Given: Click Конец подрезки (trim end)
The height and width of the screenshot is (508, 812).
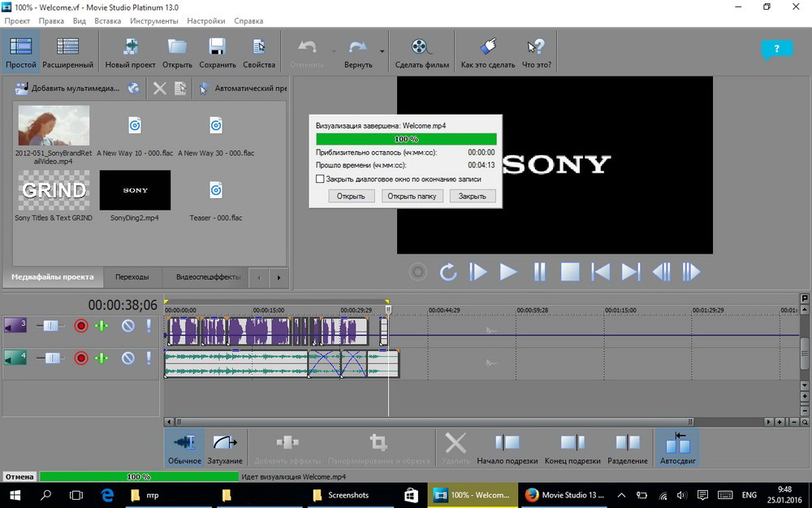Looking at the screenshot, I should click(572, 448).
